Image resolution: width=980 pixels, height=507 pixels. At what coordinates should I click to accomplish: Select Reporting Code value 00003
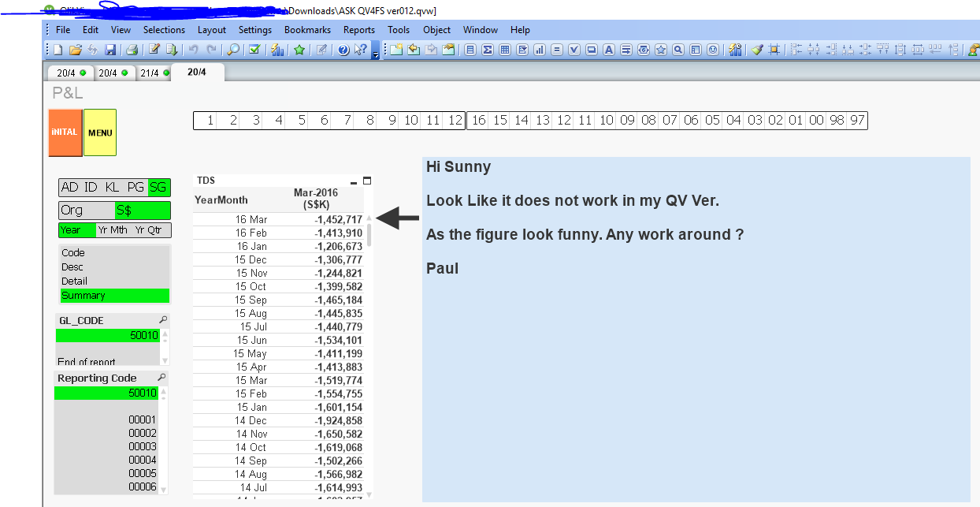coord(143,446)
